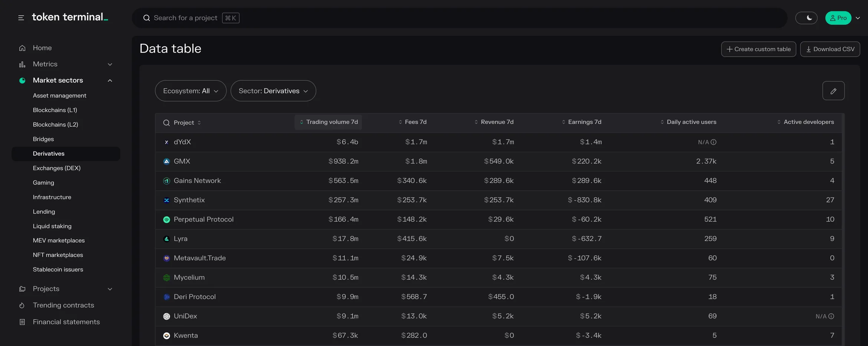Screen dimensions: 868x346
Task: Click the info icon in UniDex row
Action: click(x=831, y=316)
